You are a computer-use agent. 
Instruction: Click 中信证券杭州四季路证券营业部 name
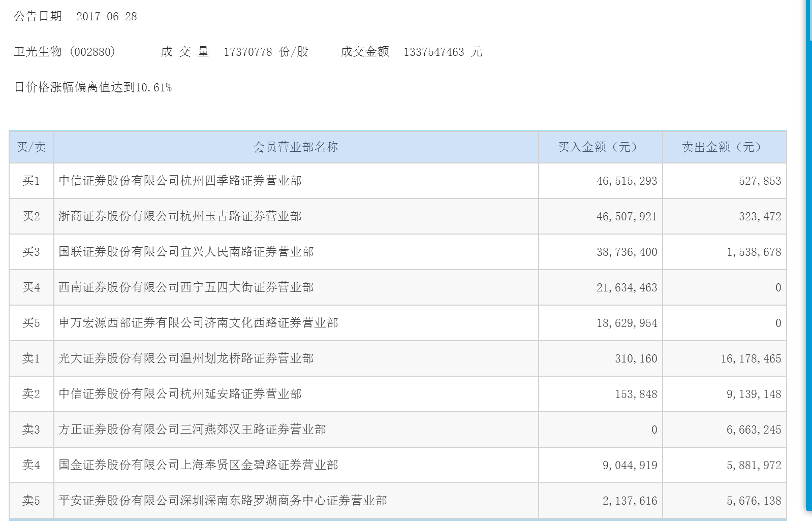point(180,181)
